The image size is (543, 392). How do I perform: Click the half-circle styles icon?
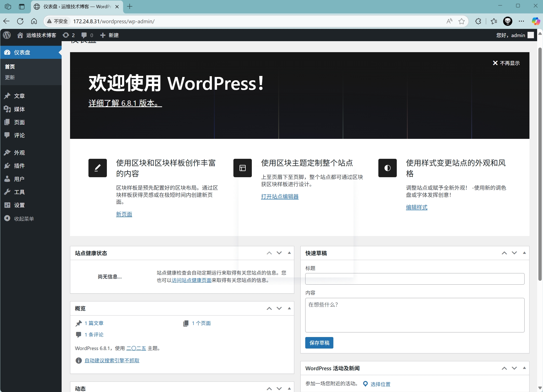388,168
